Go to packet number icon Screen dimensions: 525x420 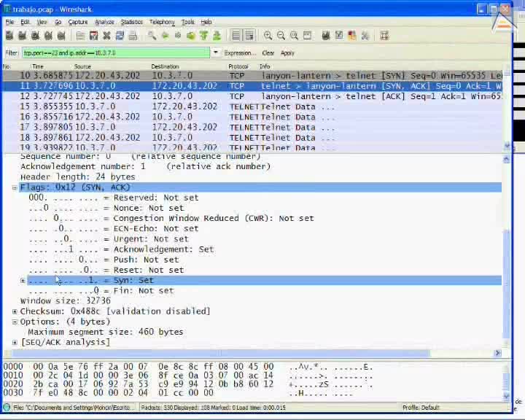click(x=191, y=36)
